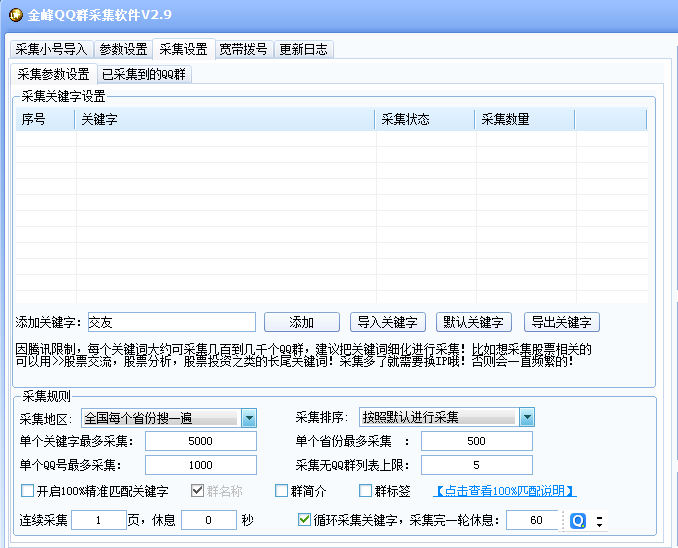This screenshot has width=678, height=548.
Task: Focus the 添加关键字 input field
Action: [x=172, y=322]
